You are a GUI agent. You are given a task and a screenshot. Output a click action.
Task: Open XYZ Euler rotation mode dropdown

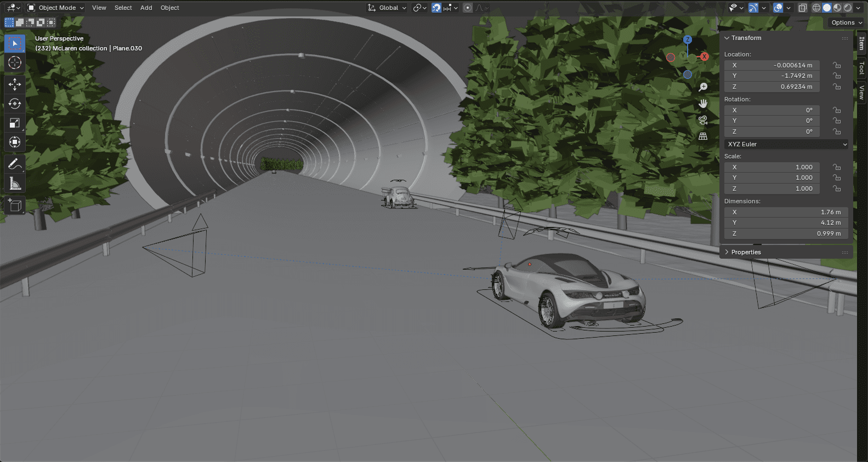point(786,144)
